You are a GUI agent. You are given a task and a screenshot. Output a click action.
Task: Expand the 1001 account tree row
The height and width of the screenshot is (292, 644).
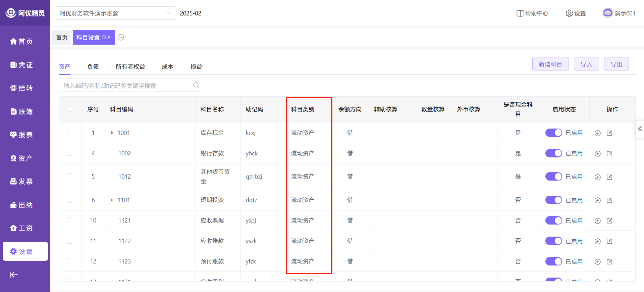pyautogui.click(x=112, y=133)
